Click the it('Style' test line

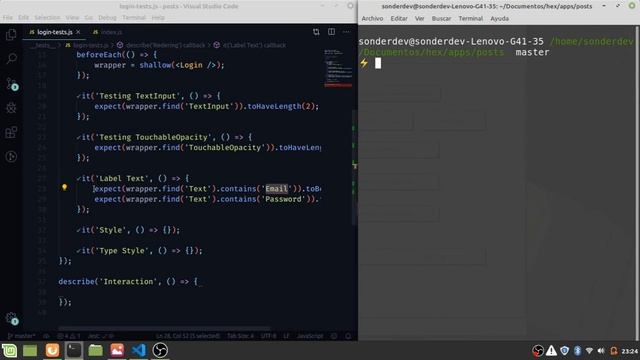pos(128,230)
